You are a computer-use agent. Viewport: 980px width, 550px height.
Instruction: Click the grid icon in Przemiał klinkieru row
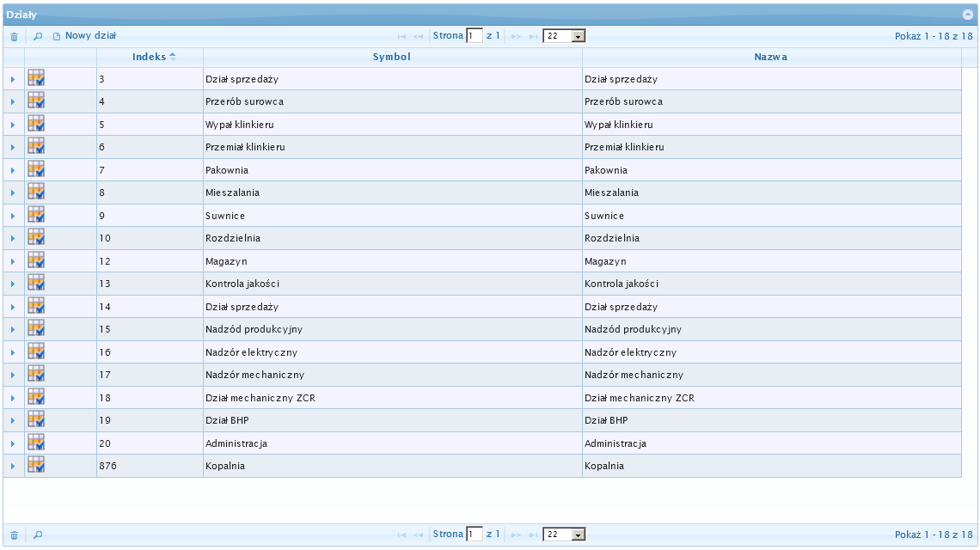(x=36, y=146)
